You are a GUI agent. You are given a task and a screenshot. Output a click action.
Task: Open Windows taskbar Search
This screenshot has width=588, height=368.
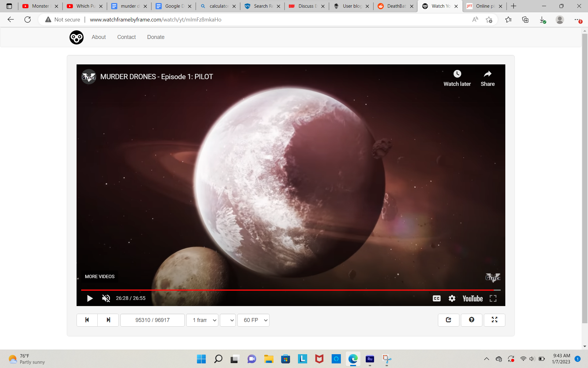(218, 359)
